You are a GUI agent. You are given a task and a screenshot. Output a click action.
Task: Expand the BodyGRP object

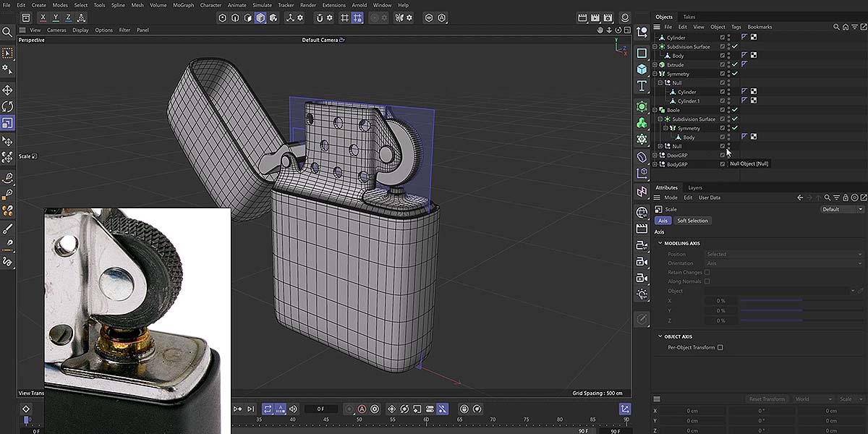pos(655,164)
